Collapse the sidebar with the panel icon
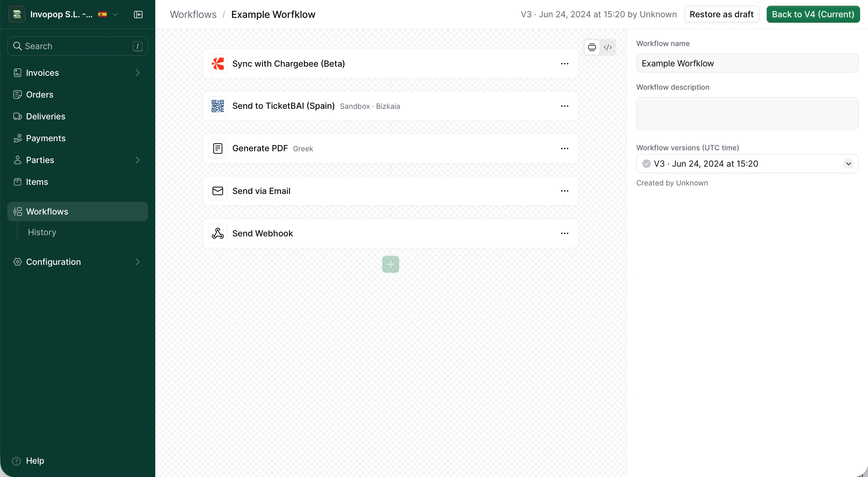The image size is (868, 477). (x=138, y=15)
